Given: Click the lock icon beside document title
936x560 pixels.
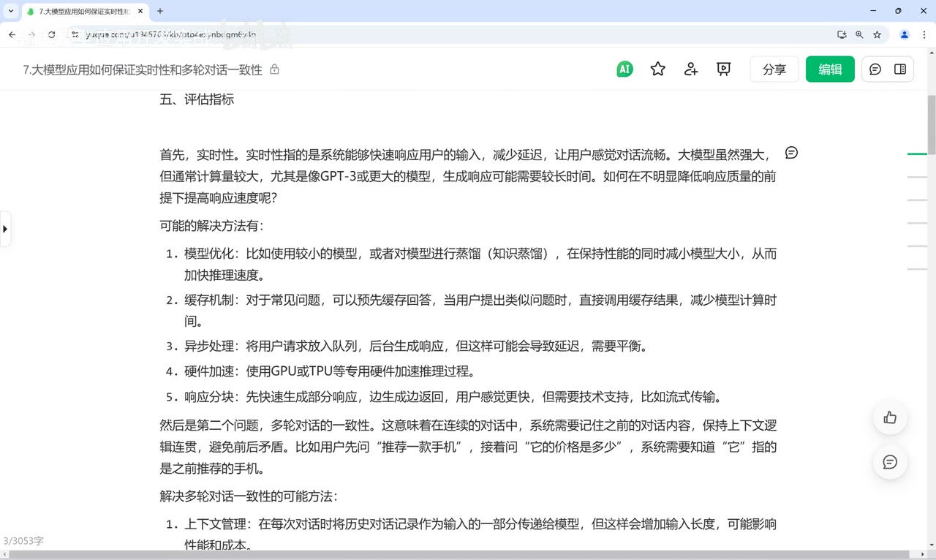Looking at the screenshot, I should [274, 69].
